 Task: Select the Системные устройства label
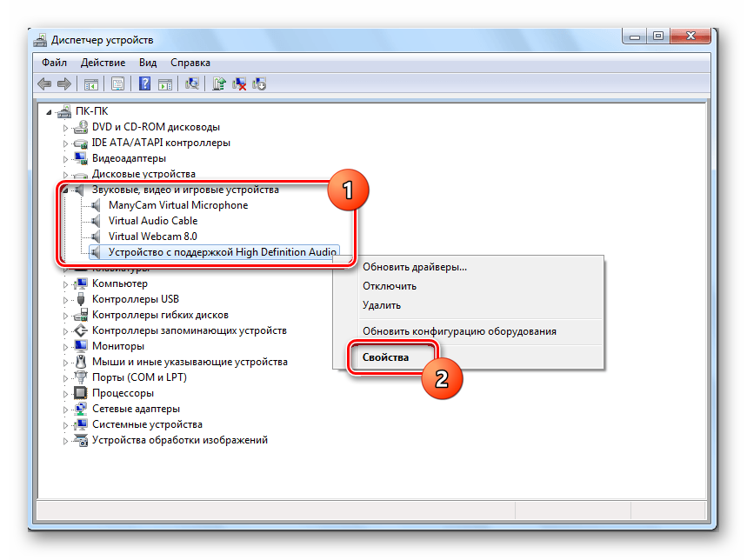[x=147, y=424]
